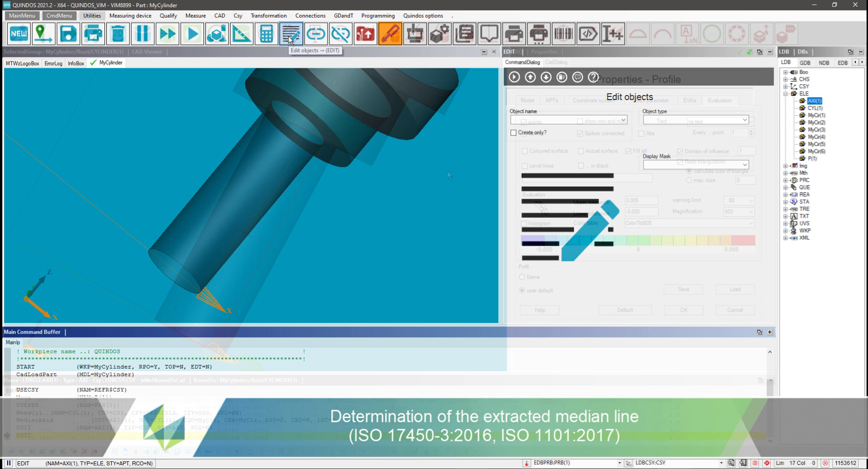Switch to the ErrorLog tab
Image resolution: width=868 pixels, height=469 pixels.
pos(53,63)
